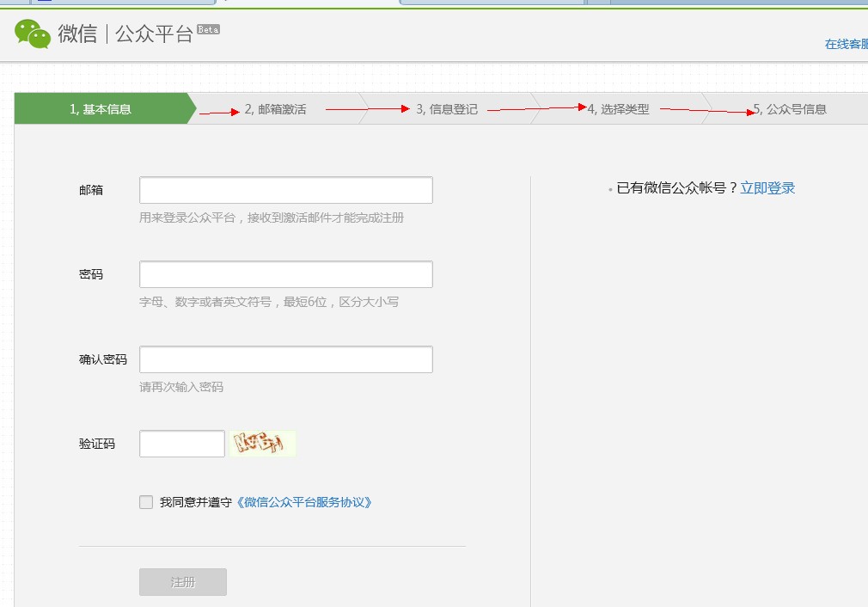Viewport: 868px width, 607px height.
Task: Click the 确认密码 field label
Action: (x=102, y=359)
